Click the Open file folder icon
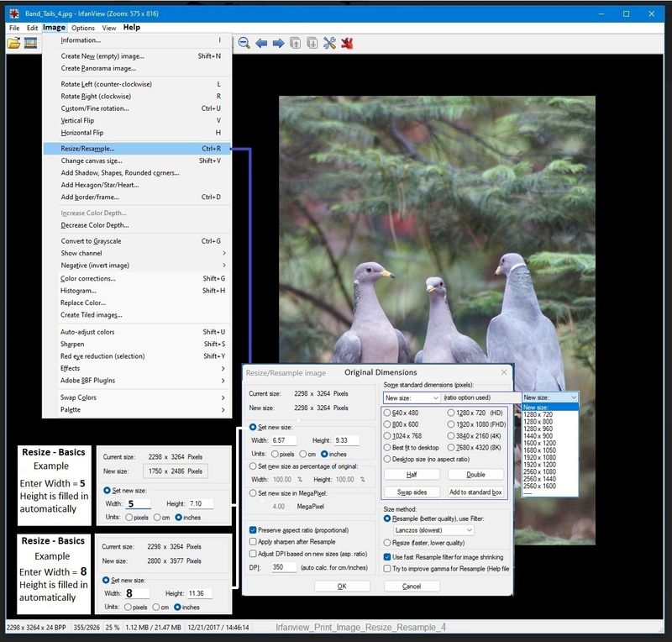This screenshot has height=642, width=672. (x=13, y=43)
